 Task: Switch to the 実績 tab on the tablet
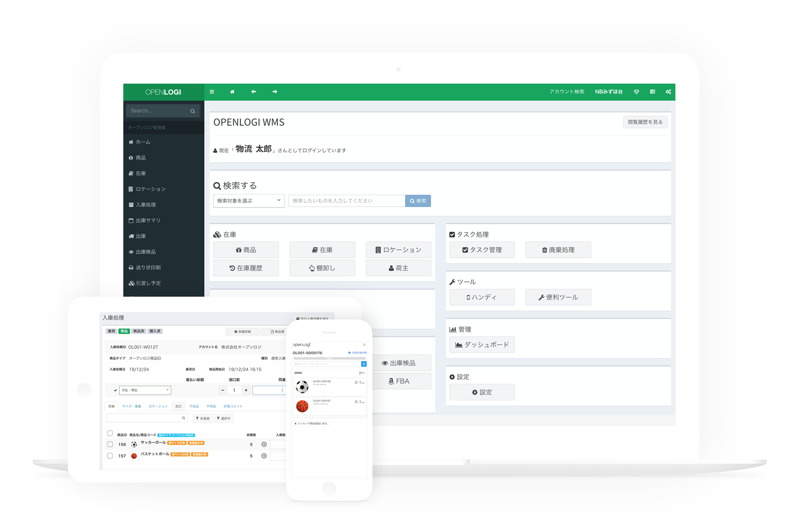pyautogui.click(x=111, y=406)
